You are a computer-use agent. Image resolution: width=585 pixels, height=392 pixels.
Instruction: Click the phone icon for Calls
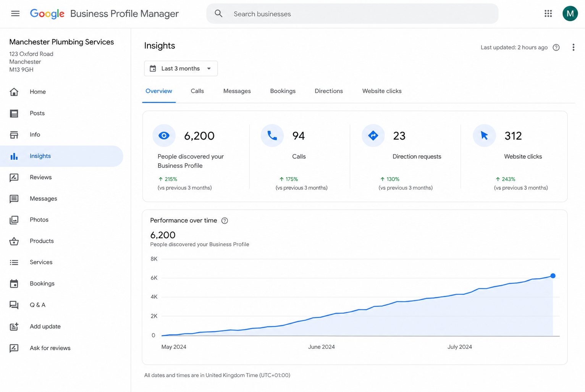pos(272,136)
